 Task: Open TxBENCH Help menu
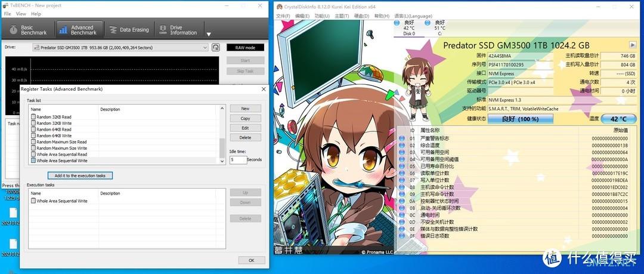pyautogui.click(x=36, y=14)
